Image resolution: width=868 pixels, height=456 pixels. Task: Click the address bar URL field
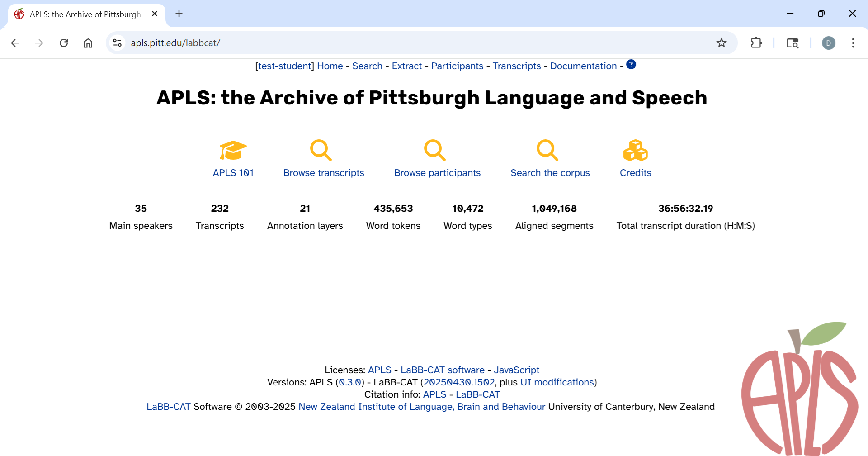(x=420, y=43)
